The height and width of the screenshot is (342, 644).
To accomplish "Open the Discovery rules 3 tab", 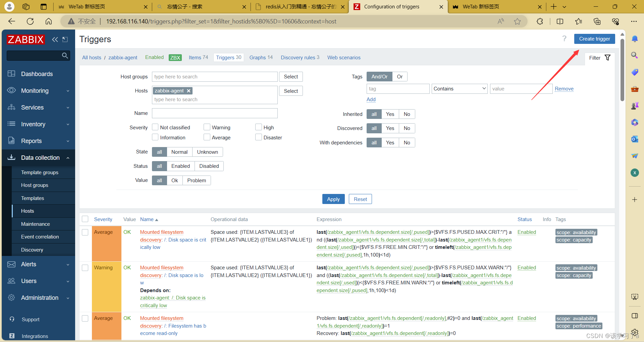I will [x=300, y=58].
